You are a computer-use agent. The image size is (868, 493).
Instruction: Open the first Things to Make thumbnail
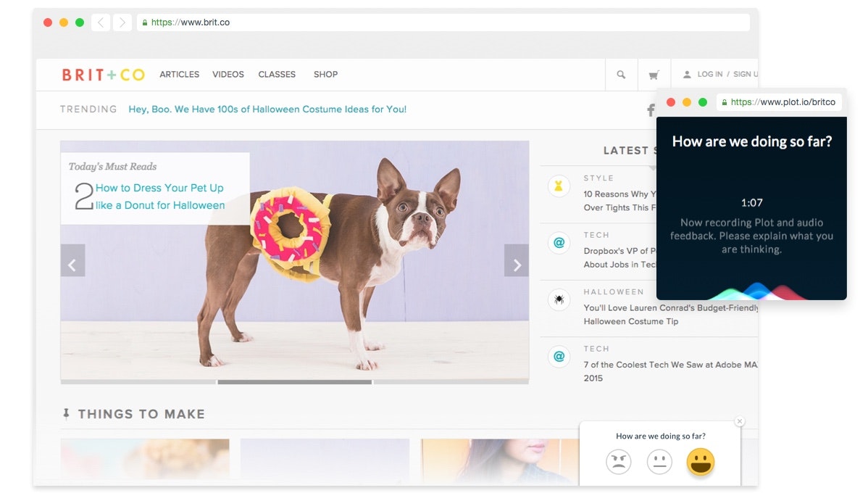(145, 459)
